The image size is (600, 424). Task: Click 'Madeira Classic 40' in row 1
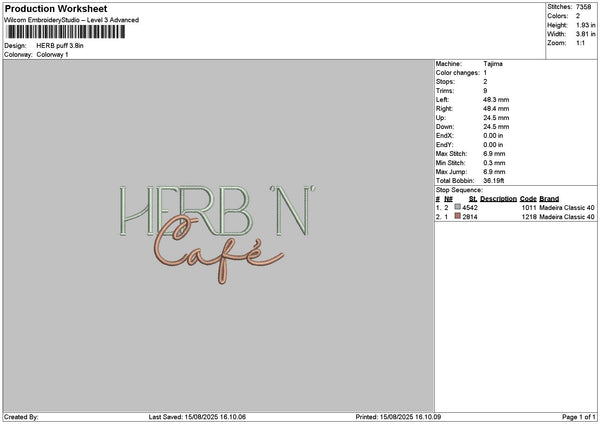tap(567, 208)
